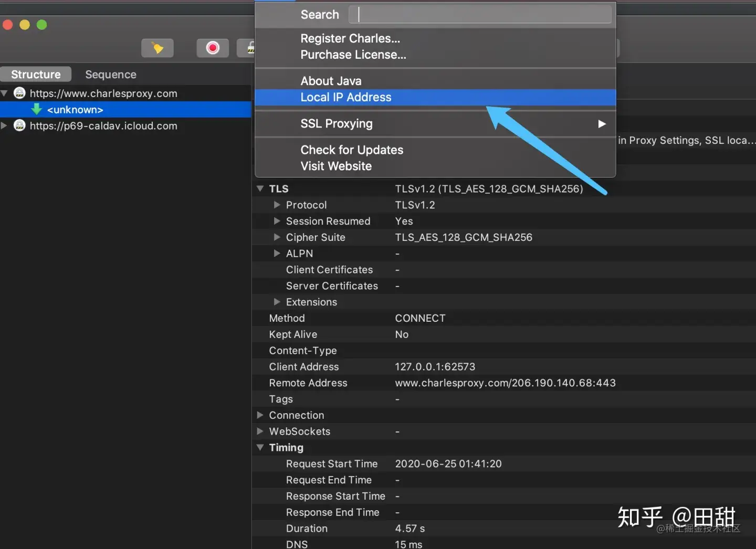Image resolution: width=756 pixels, height=549 pixels.
Task: Click the Protocol value TLSv1.2
Action: point(415,205)
